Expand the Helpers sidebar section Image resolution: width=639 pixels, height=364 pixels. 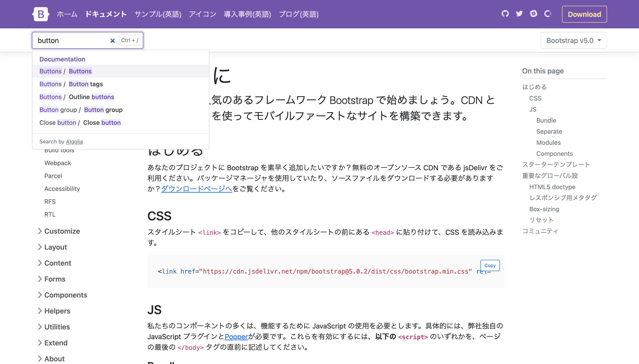tap(54, 311)
